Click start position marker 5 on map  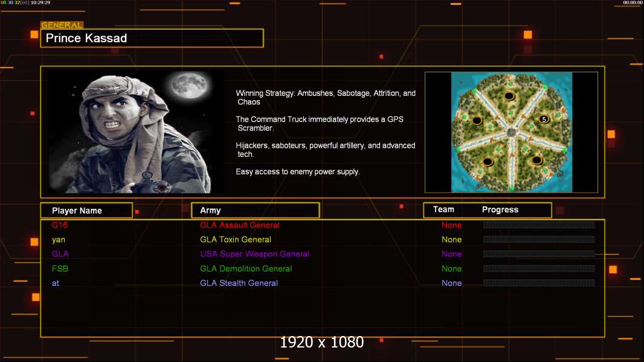(544, 119)
